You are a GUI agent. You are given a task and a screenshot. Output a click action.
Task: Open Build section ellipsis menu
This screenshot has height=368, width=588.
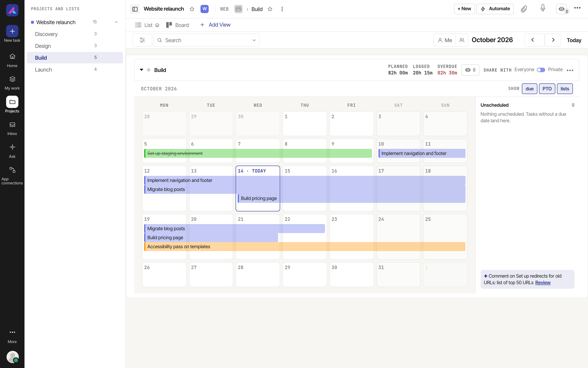click(570, 70)
